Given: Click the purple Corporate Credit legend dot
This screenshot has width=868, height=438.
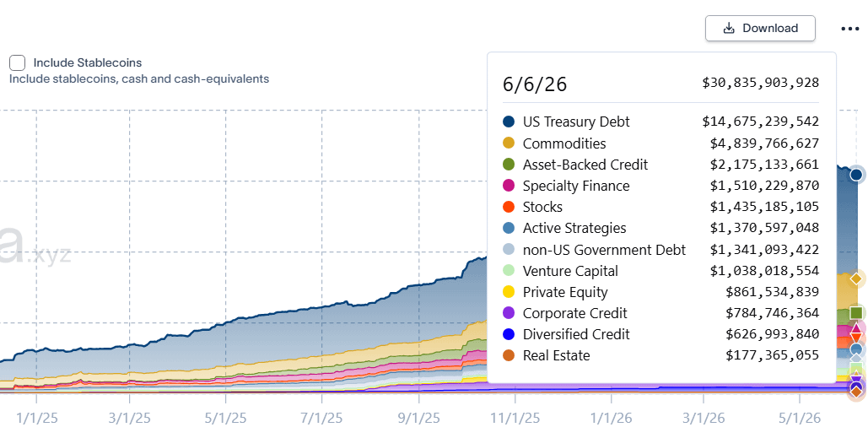Looking at the screenshot, I should [509, 313].
